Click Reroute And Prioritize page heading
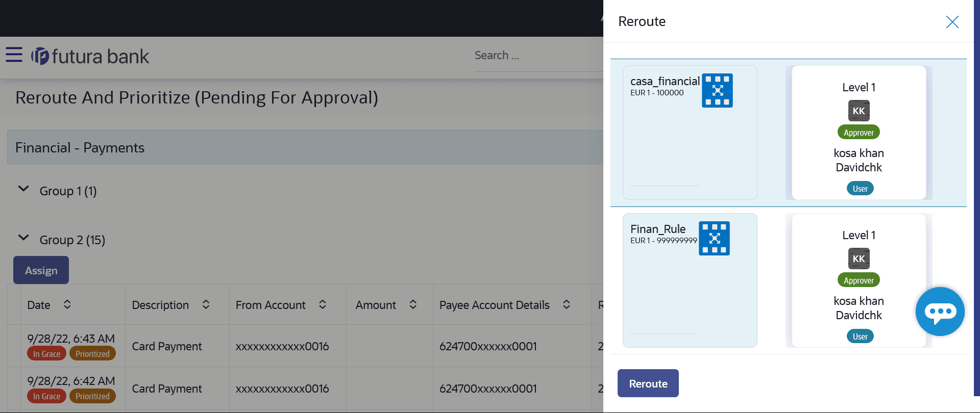The height and width of the screenshot is (413, 980). pyautogui.click(x=197, y=97)
